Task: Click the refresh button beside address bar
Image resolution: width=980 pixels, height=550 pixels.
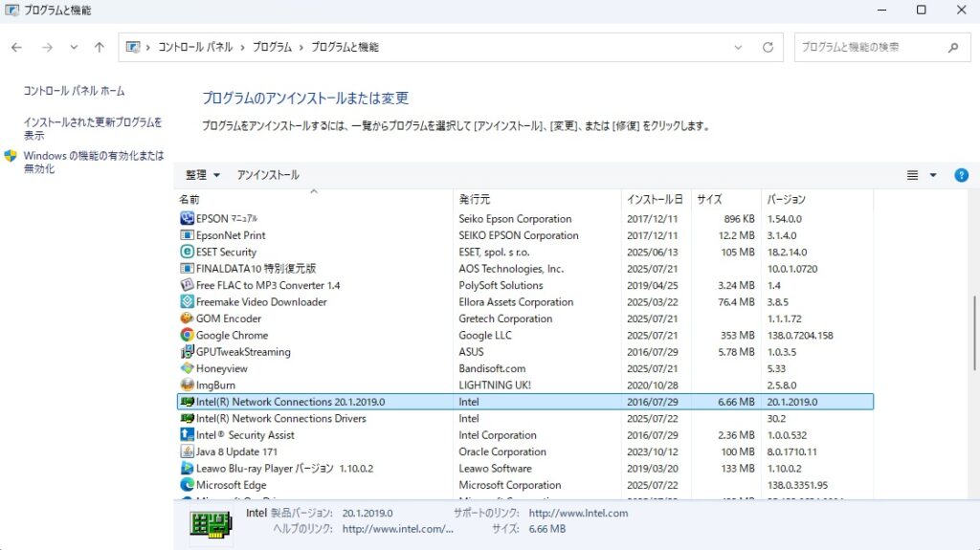Action: tap(768, 47)
